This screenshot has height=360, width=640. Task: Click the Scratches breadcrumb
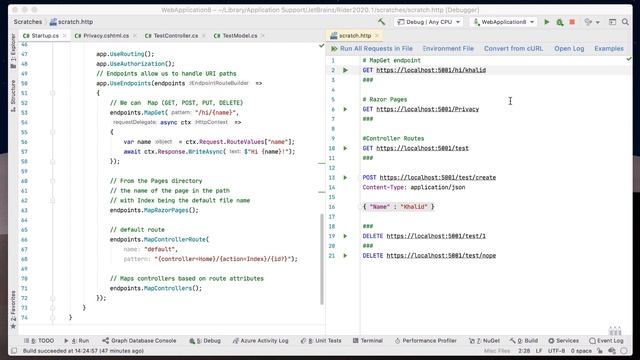click(x=28, y=22)
